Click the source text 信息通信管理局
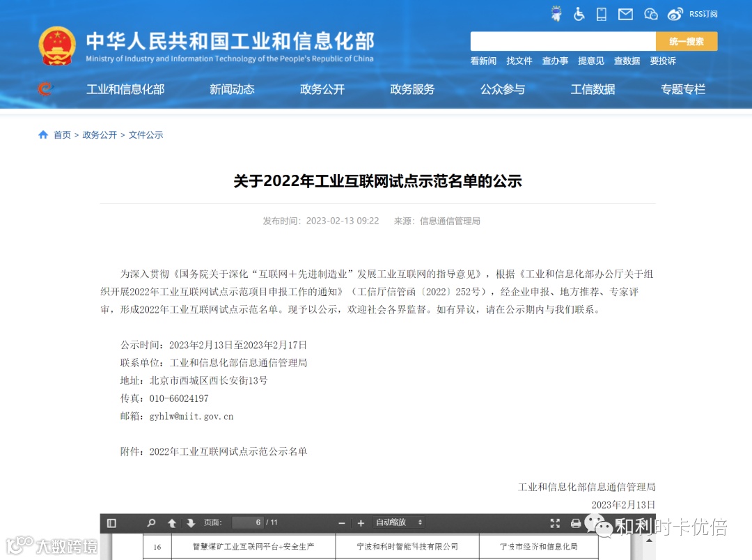The width and height of the screenshot is (752, 560). [x=450, y=221]
